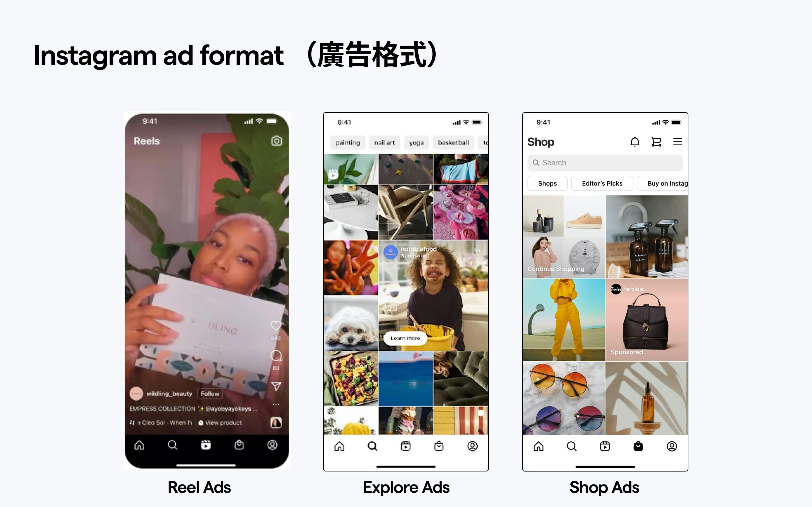Viewport: 812px width, 507px height.
Task: Click the notification bell icon in Shop
Action: (x=635, y=141)
